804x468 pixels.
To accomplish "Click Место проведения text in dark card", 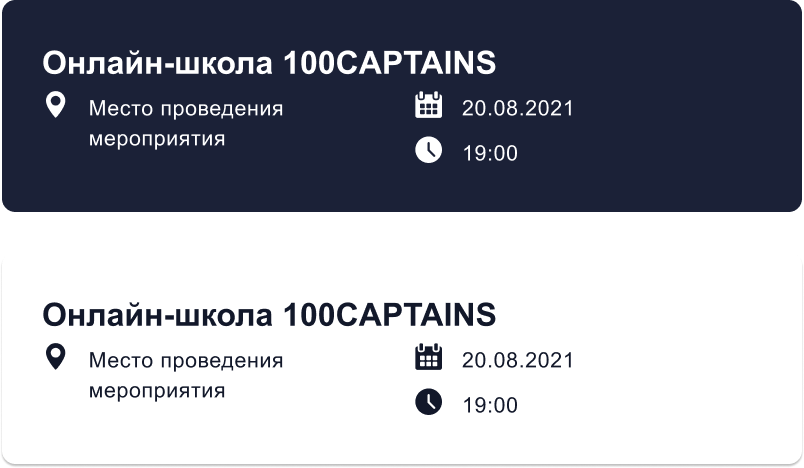I will coord(186,109).
